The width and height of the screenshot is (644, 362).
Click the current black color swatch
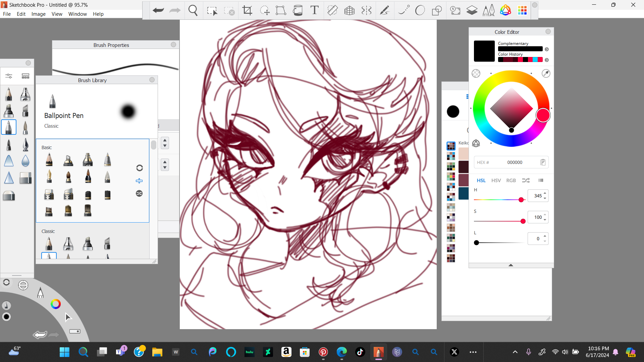[484, 51]
